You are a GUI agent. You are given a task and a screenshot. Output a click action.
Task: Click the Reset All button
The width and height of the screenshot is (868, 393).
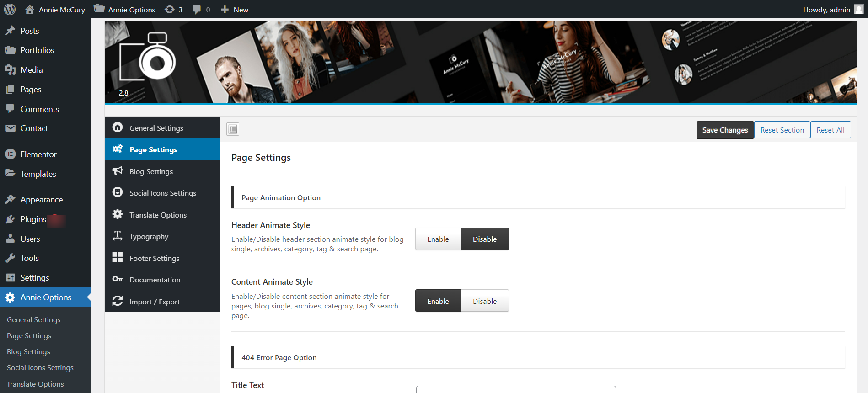(830, 130)
